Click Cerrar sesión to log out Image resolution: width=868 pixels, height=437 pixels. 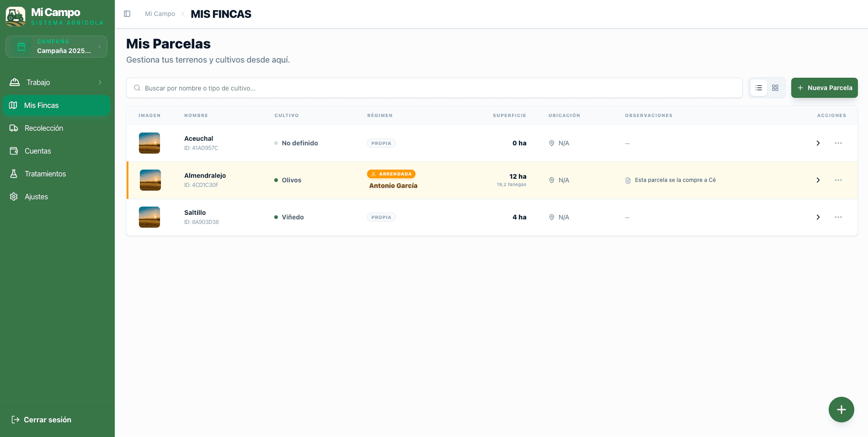tap(42, 420)
